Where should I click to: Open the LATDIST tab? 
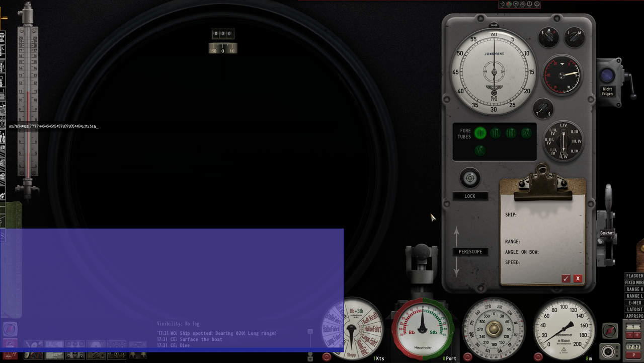(x=634, y=309)
